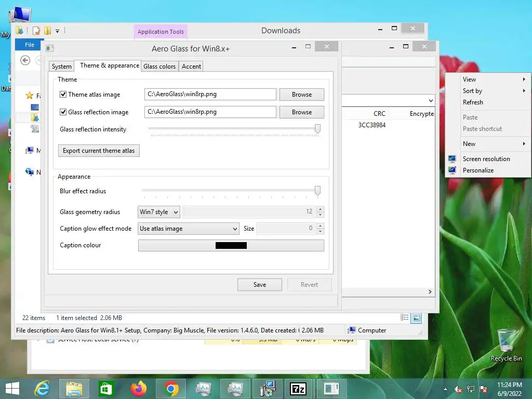Expand the New submenu in context menu
This screenshot has height=399, width=532.
[x=524, y=144]
